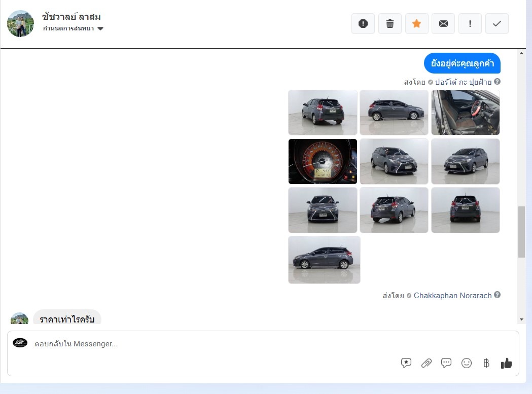Open saved replies star-bubble icon
Screen dimensions: 532x394
click(406, 363)
